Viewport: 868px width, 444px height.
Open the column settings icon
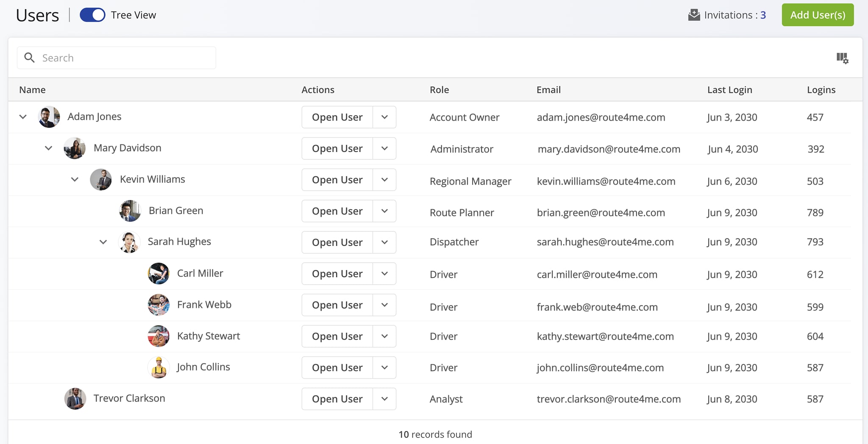pyautogui.click(x=842, y=58)
